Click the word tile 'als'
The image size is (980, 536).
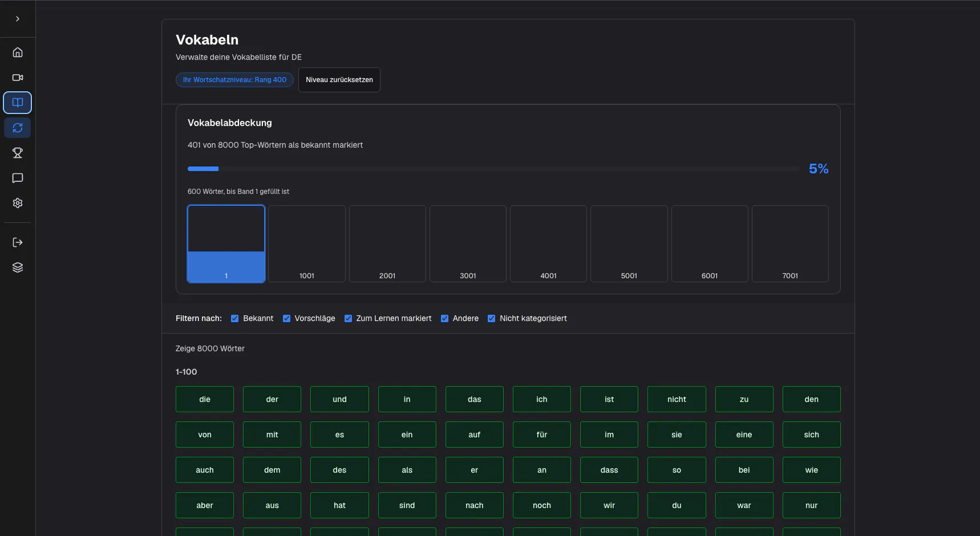pos(407,470)
